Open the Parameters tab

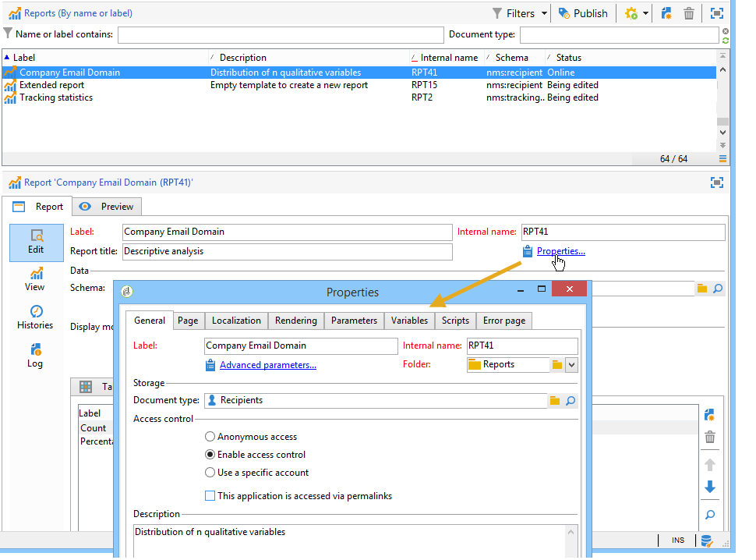(x=354, y=321)
